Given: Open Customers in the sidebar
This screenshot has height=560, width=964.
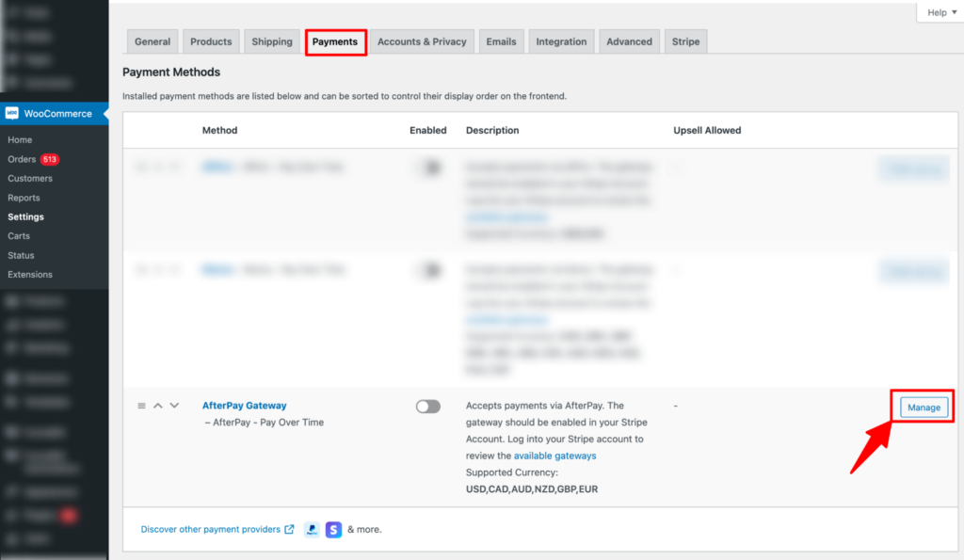Looking at the screenshot, I should (x=30, y=178).
